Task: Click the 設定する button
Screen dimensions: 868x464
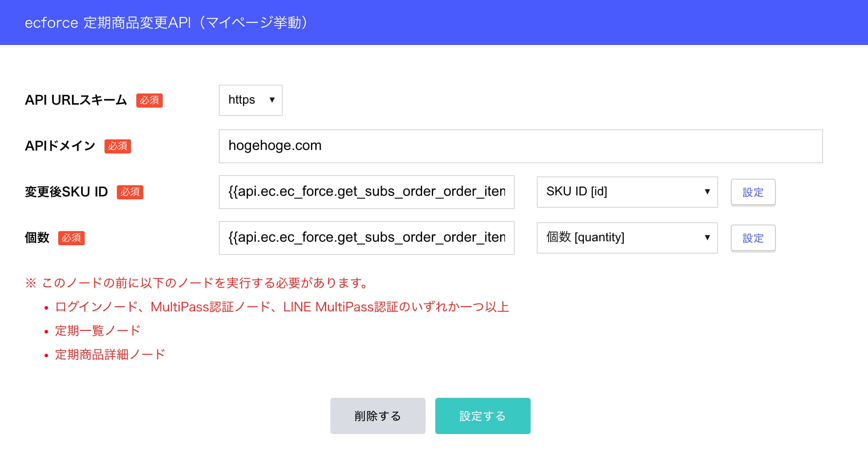Action: click(x=483, y=416)
